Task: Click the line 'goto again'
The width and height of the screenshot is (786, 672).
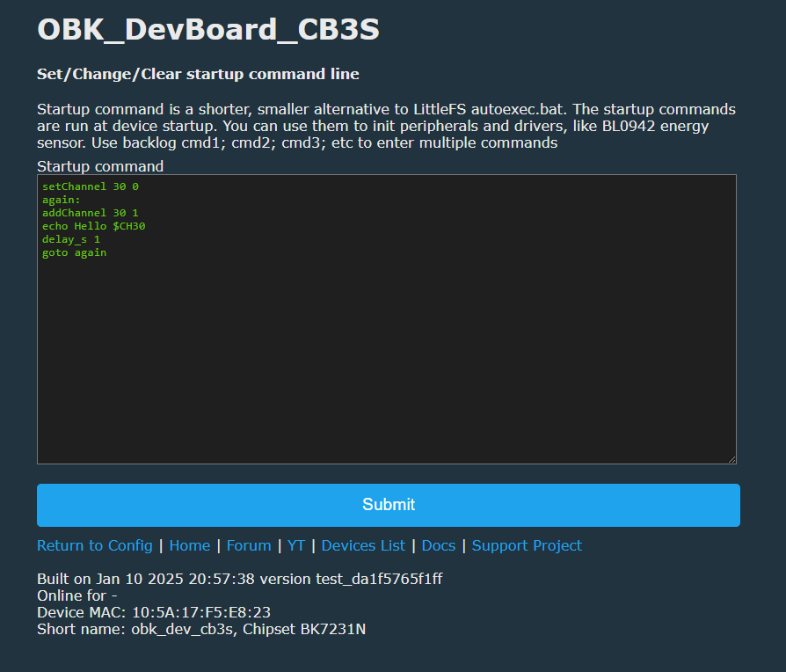Action: [74, 252]
